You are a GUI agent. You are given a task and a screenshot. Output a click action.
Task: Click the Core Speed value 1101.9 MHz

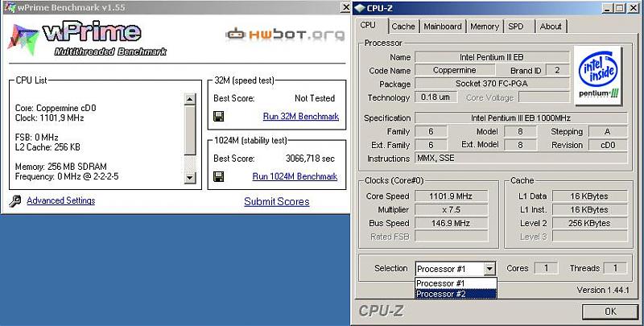(451, 196)
